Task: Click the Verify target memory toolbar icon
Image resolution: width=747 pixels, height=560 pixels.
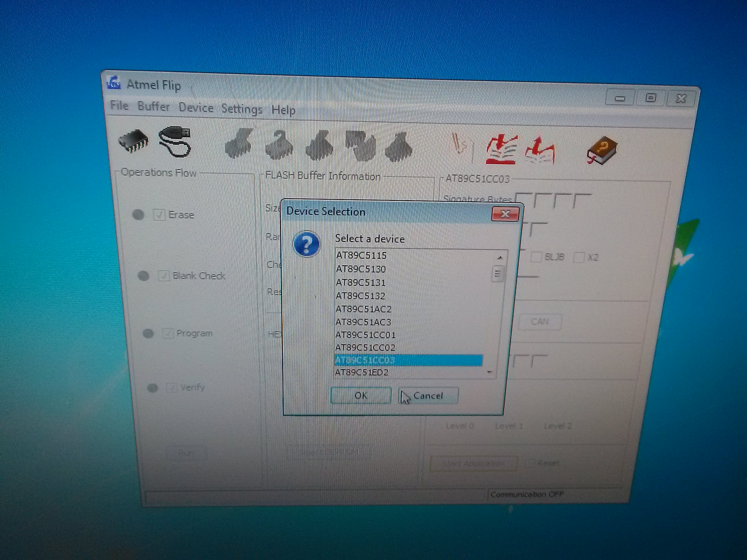Action: point(361,146)
